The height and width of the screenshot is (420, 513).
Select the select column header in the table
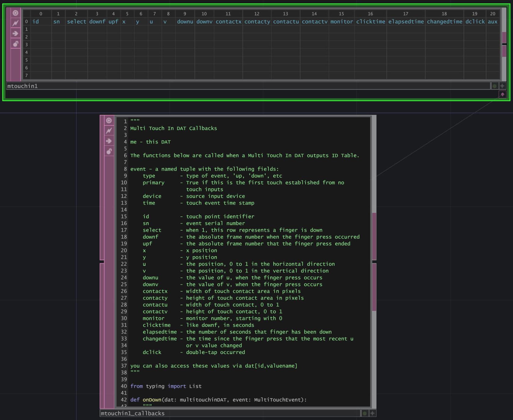coord(76,22)
